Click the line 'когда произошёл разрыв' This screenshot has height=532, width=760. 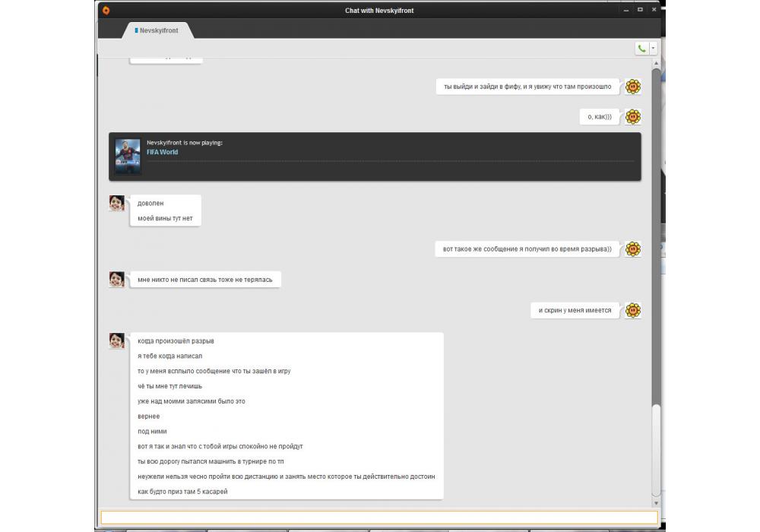(x=176, y=341)
